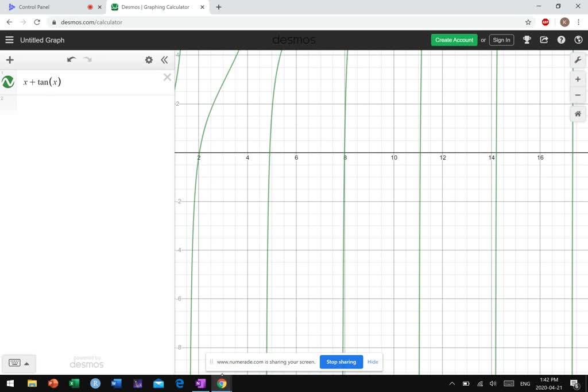Delete the x+tan(x) expression with its X
This screenshot has width=588, height=392.
[x=167, y=77]
